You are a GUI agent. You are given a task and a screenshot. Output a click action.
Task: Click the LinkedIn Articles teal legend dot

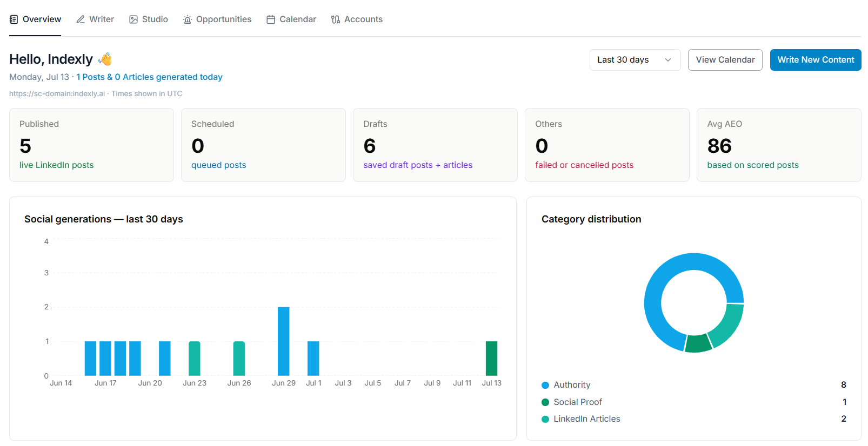click(x=545, y=419)
